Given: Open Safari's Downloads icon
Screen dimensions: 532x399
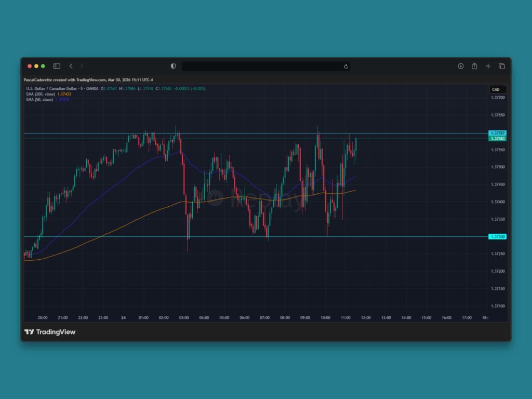Looking at the screenshot, I should (x=460, y=66).
